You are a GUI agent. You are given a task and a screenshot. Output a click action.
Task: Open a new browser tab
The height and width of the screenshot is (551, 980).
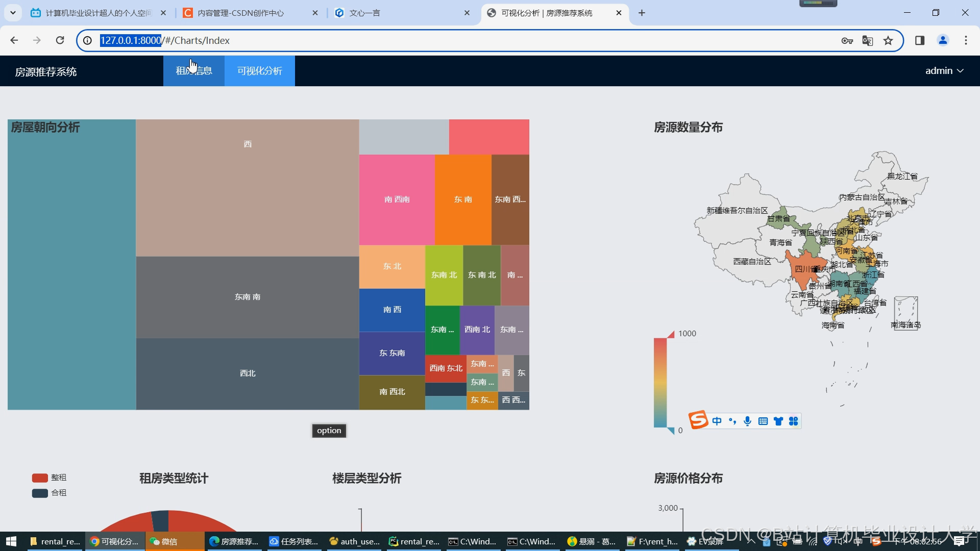[x=642, y=13]
